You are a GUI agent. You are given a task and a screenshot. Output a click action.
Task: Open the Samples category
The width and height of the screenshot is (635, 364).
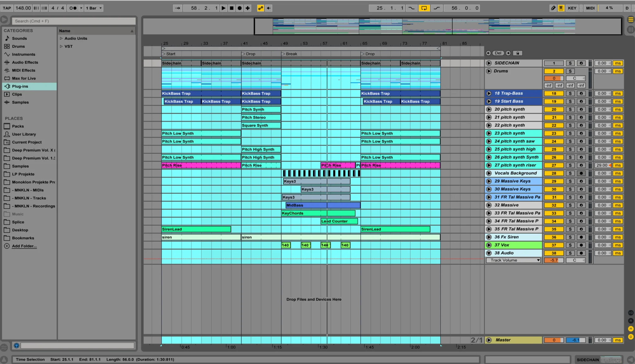(20, 102)
